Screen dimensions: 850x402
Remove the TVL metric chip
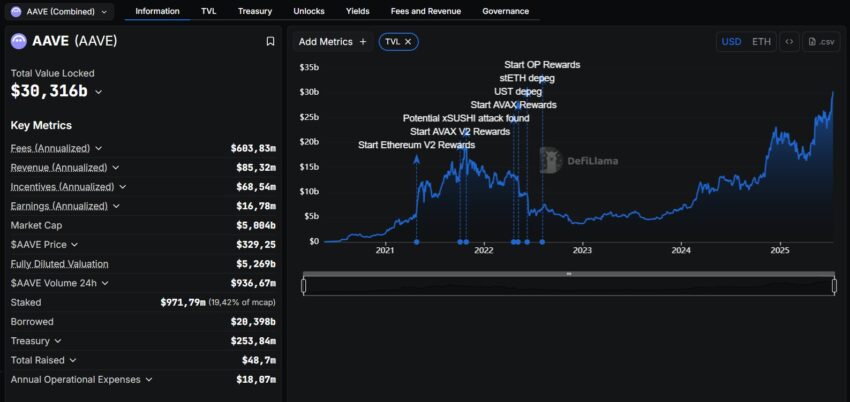(x=408, y=42)
